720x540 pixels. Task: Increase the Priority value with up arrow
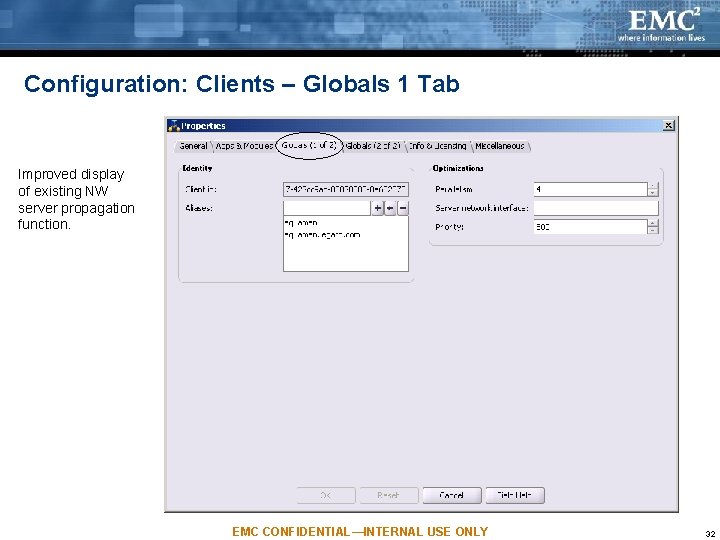pyautogui.click(x=653, y=223)
